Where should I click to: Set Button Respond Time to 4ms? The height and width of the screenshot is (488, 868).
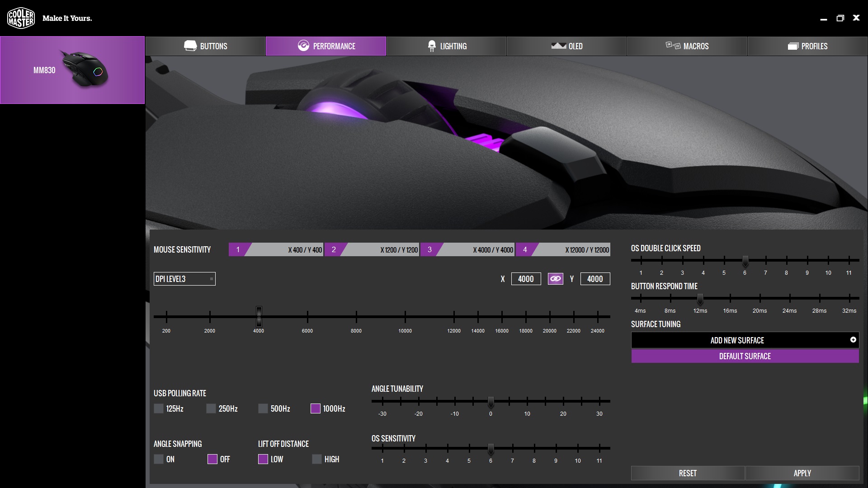coord(641,298)
